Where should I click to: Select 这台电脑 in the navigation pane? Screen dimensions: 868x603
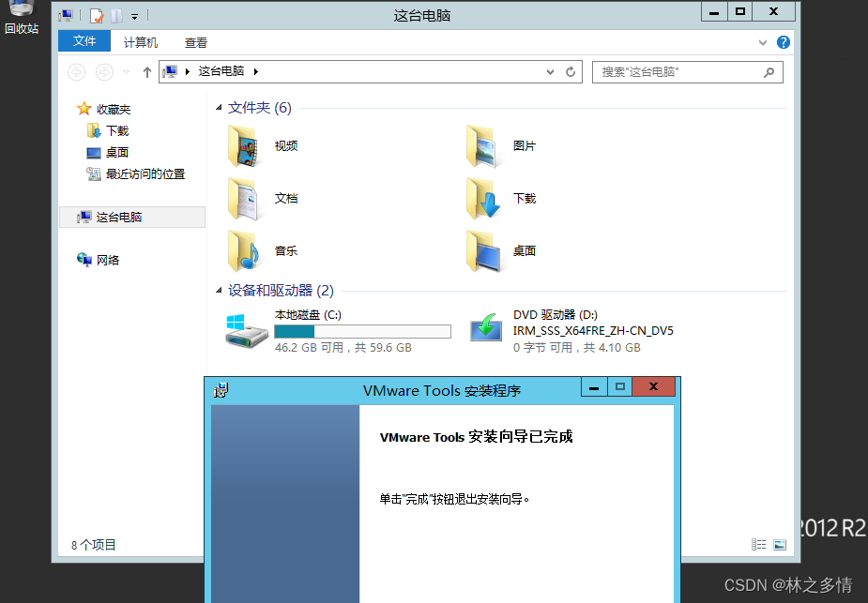point(131,217)
